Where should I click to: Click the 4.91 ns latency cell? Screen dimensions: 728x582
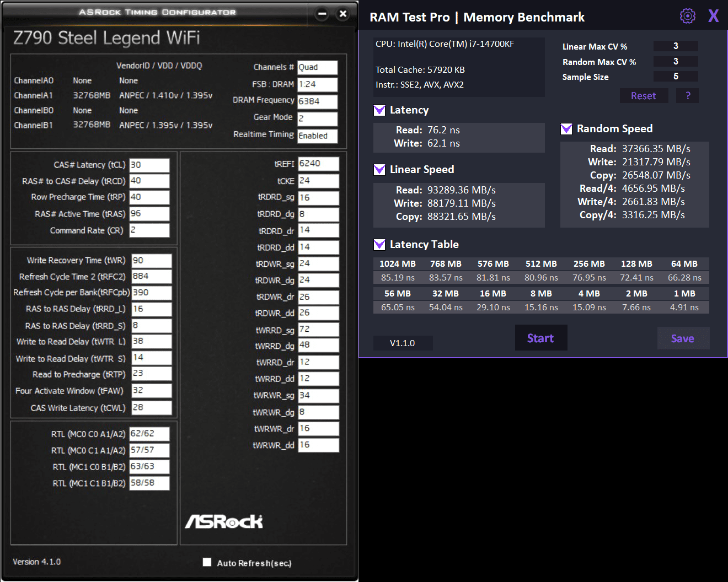[684, 308]
